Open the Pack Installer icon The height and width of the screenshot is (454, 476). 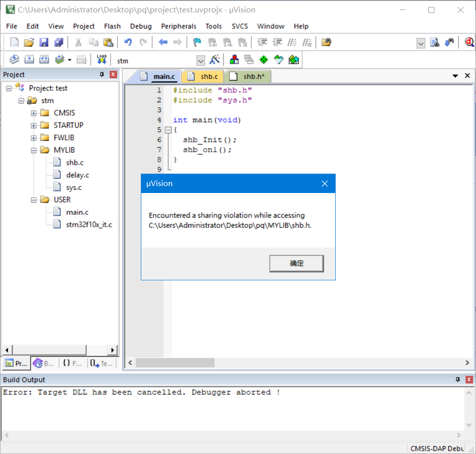tap(294, 60)
